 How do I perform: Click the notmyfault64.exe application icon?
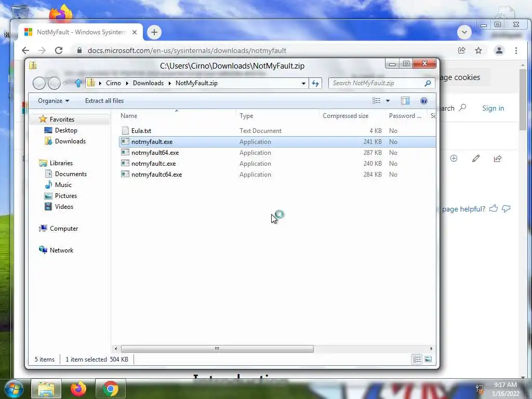tap(125, 152)
